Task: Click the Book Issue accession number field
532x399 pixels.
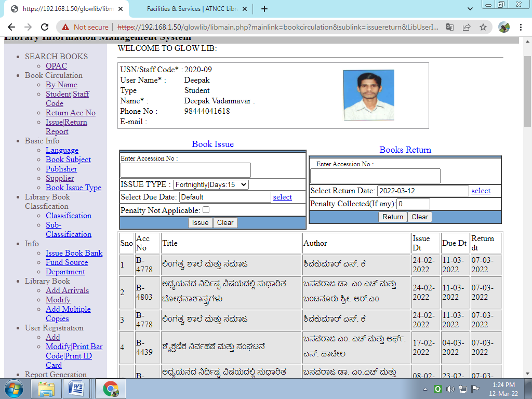Action: point(185,170)
